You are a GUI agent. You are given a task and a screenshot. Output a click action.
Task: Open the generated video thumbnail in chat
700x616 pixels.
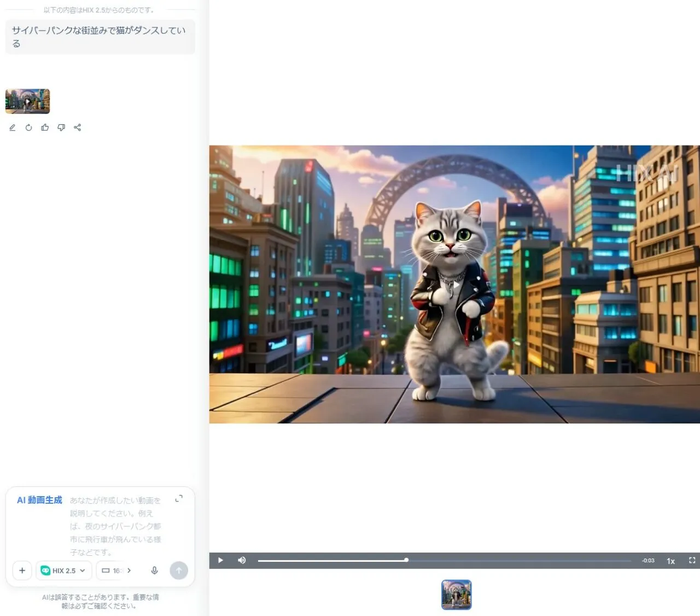(x=27, y=101)
